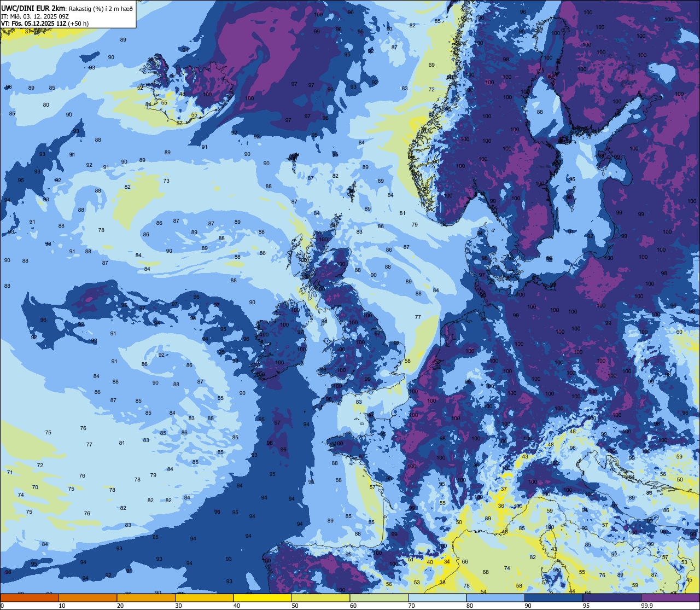Click the purple legend swatch above 99.9%

coord(670,597)
